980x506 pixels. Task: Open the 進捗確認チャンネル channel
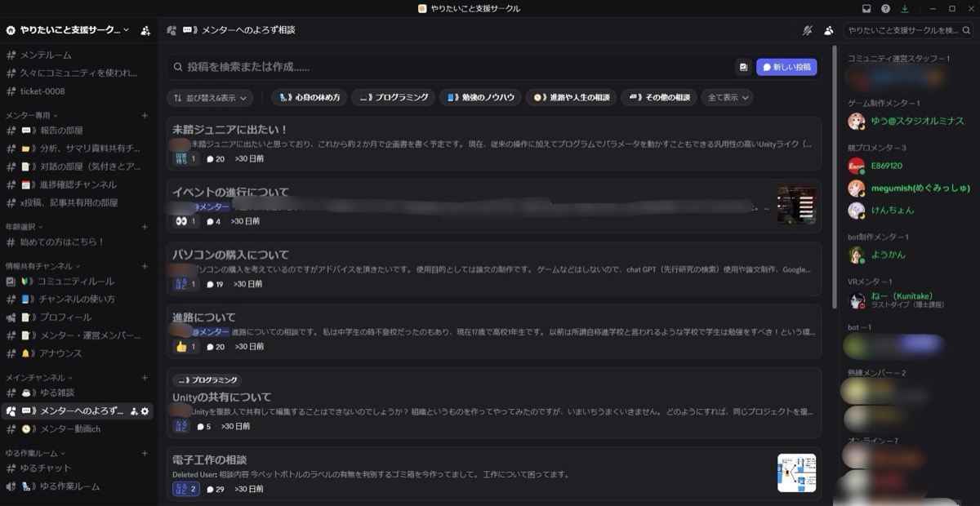pos(78,184)
